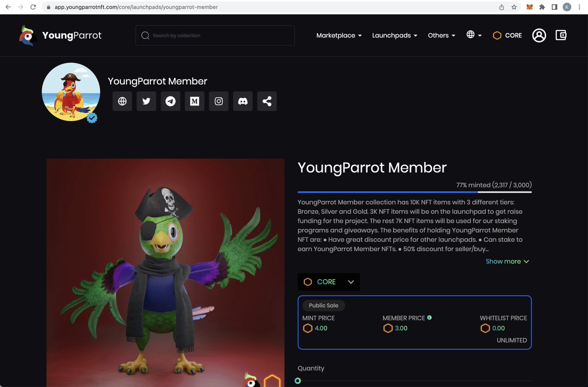The image size is (588, 387).
Task: Open the Marketplace menu
Action: tap(339, 35)
